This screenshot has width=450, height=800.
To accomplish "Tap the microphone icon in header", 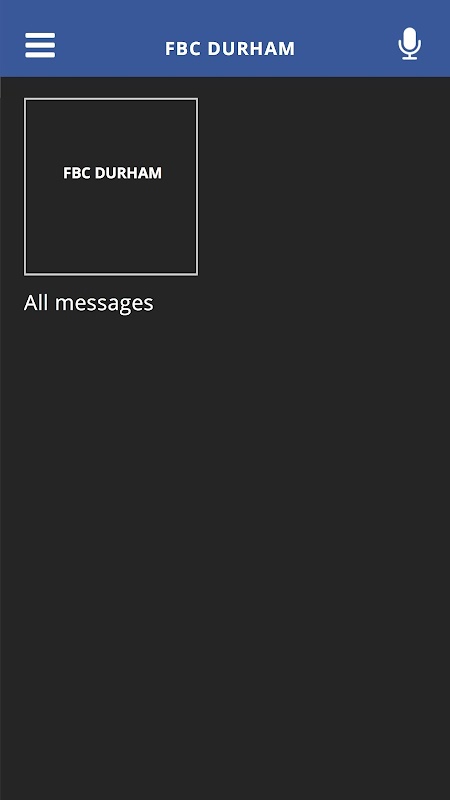I will [410, 44].
